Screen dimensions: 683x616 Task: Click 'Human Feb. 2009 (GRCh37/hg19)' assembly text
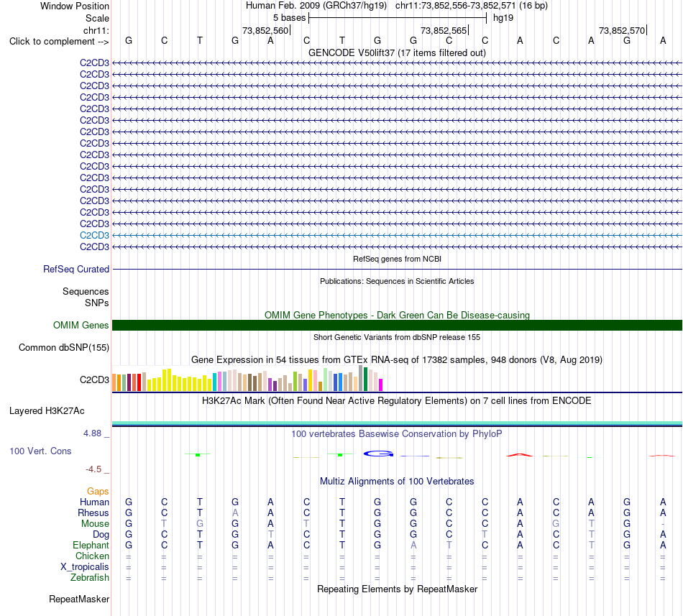coord(316,6)
